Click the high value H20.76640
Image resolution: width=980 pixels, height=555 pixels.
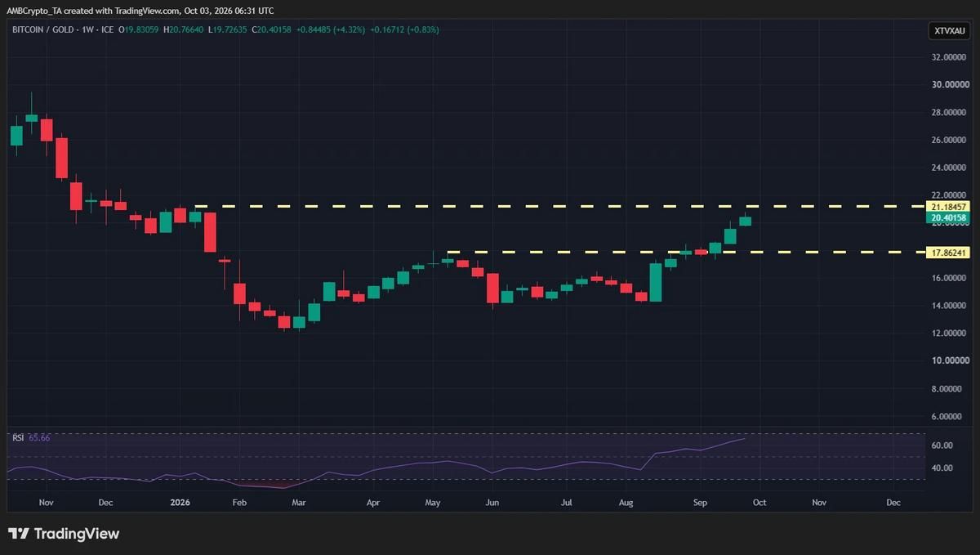[185, 30]
